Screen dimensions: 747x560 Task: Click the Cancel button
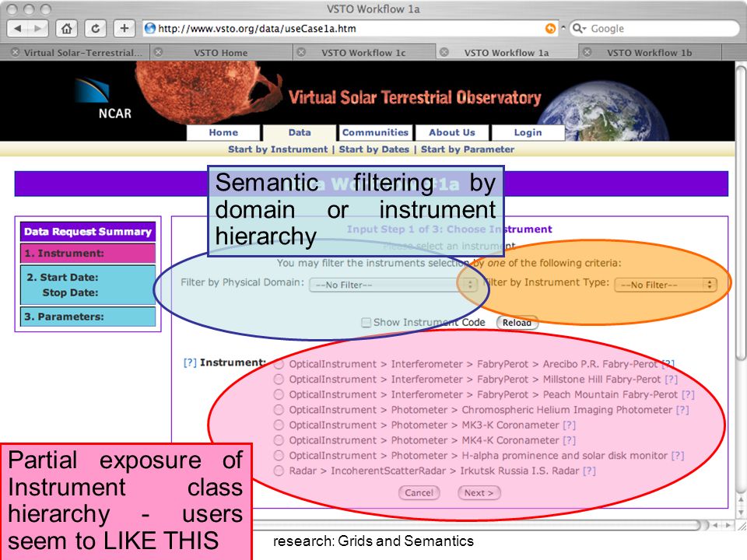pyautogui.click(x=419, y=493)
